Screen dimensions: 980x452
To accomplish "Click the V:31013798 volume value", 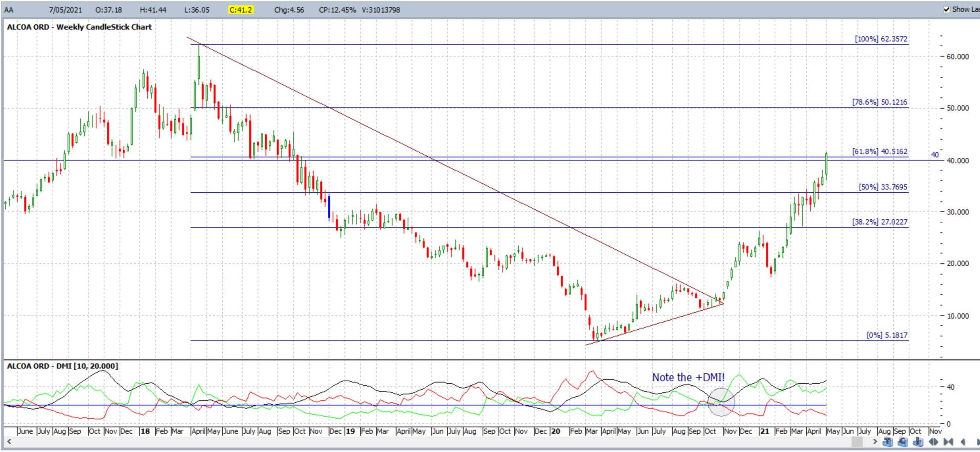I will [381, 10].
